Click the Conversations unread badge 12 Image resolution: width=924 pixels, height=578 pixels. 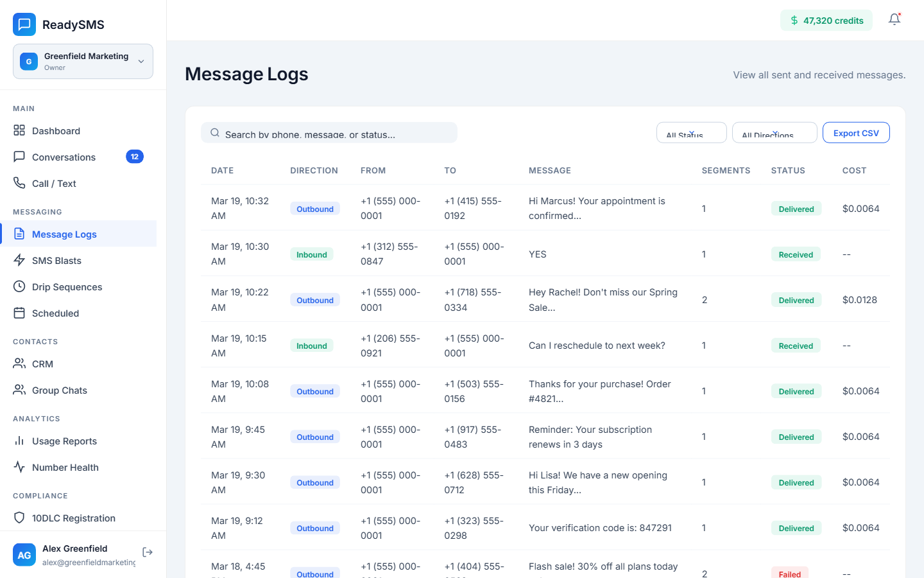pos(135,157)
